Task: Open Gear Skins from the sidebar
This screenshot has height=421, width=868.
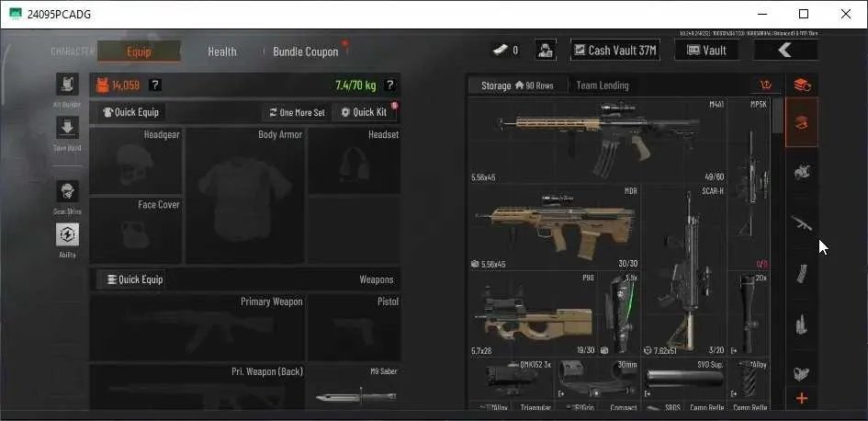Action: 67,191
